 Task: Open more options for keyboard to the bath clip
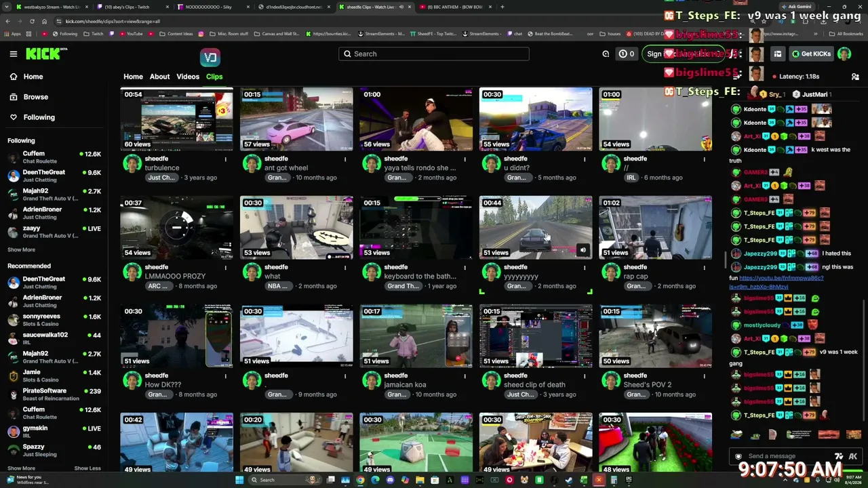tap(465, 268)
